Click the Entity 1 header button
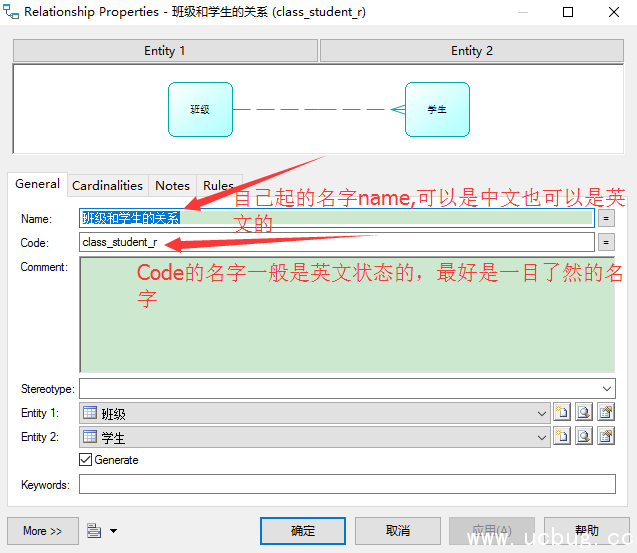This screenshot has width=637, height=553. click(x=165, y=51)
